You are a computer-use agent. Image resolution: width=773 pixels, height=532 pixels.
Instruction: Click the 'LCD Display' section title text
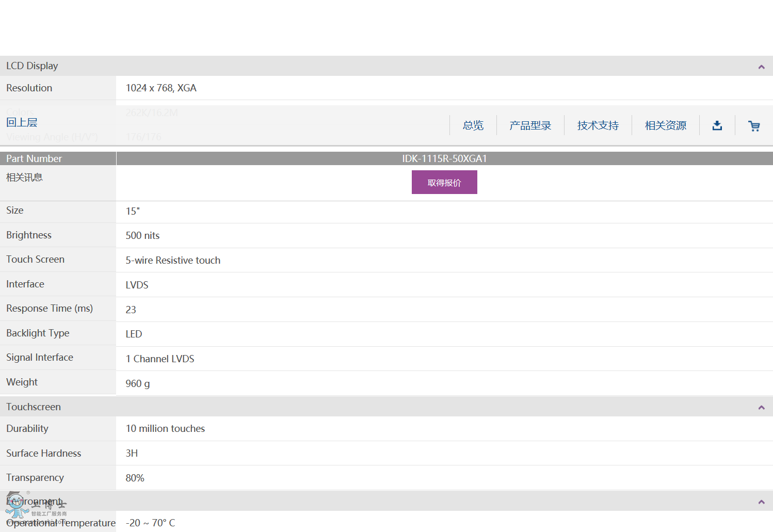(32, 66)
